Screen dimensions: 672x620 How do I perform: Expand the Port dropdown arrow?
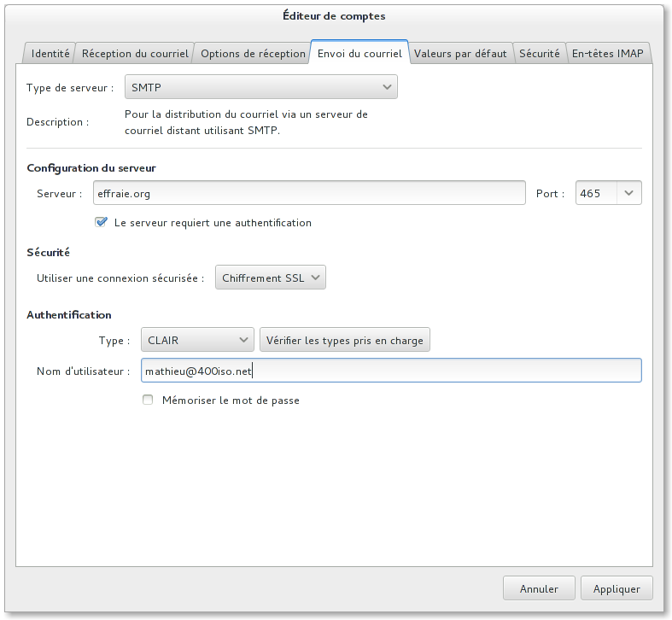pyautogui.click(x=628, y=193)
